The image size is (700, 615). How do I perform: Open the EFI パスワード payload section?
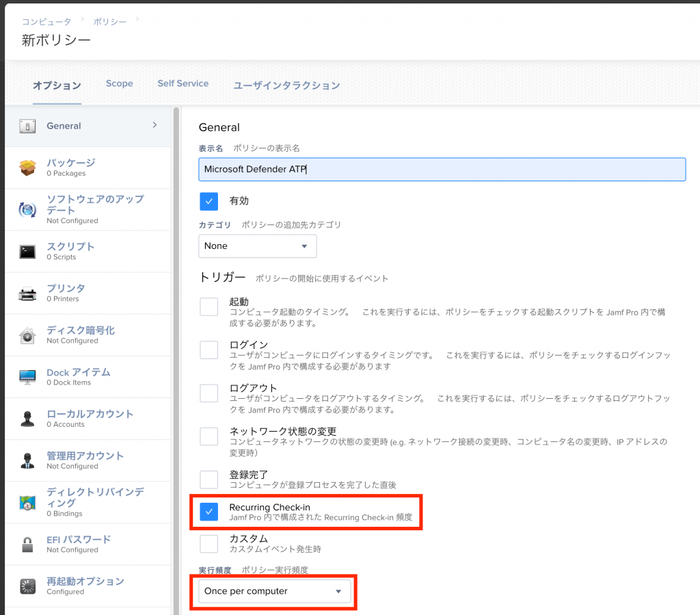(x=88, y=545)
